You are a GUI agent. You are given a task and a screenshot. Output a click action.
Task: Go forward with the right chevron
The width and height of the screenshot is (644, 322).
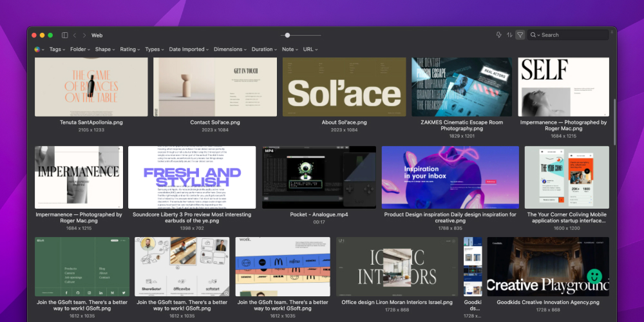click(x=84, y=35)
